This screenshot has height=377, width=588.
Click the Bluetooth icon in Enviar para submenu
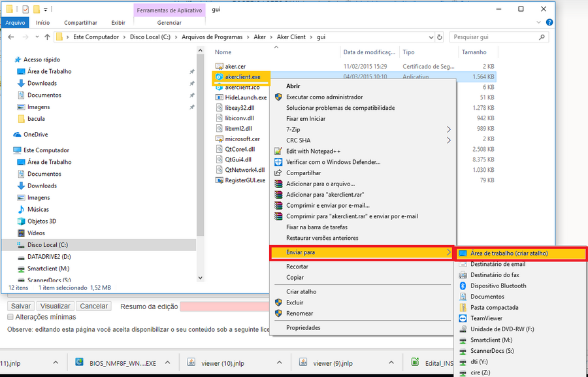coord(463,286)
